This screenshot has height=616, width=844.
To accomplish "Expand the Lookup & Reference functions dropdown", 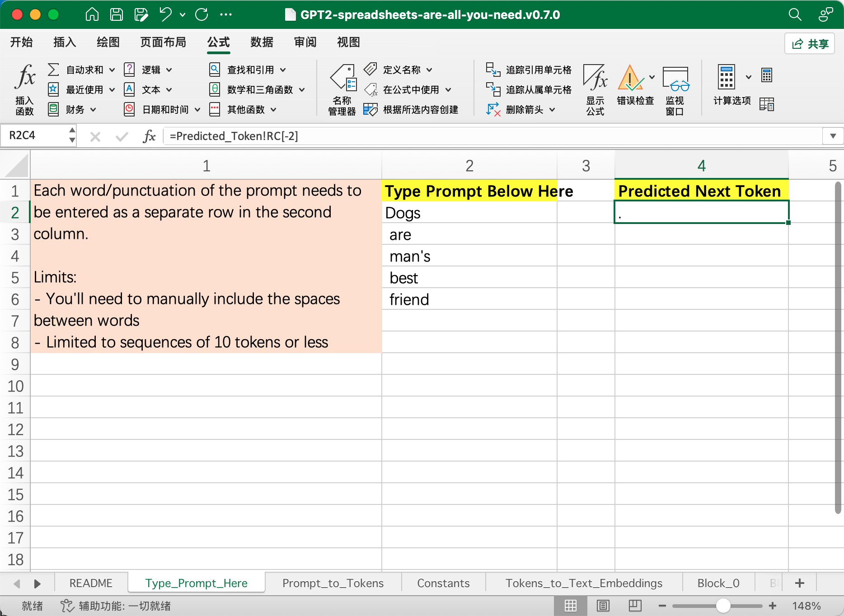I will (283, 70).
